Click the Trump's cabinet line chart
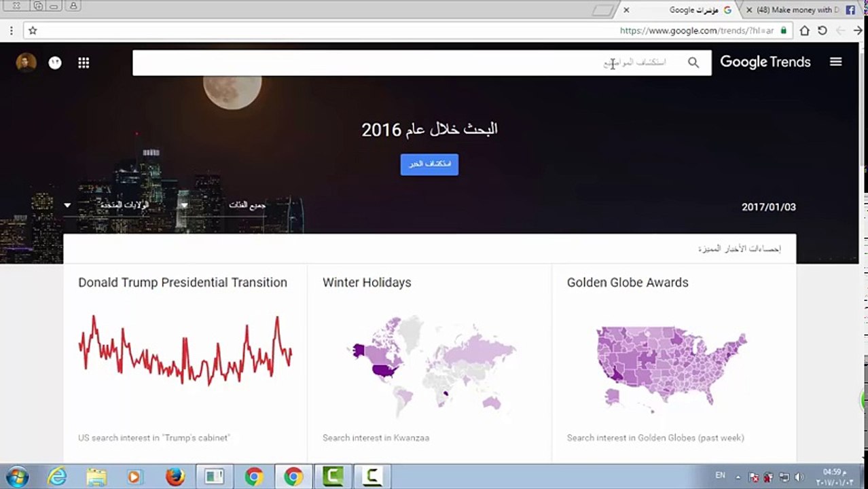Image resolution: width=868 pixels, height=489 pixels. [x=185, y=350]
